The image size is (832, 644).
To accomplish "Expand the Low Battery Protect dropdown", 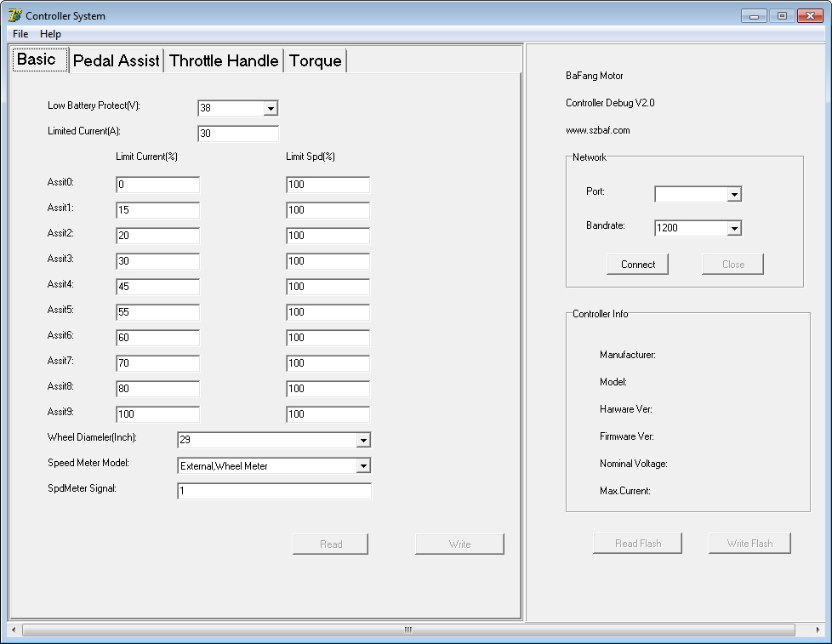I will tap(271, 109).
